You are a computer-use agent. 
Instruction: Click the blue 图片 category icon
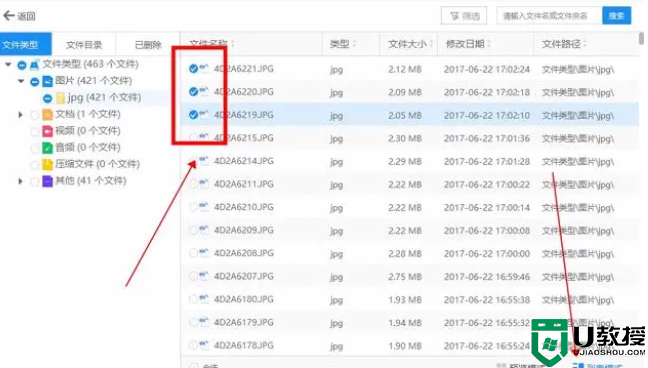click(48, 81)
